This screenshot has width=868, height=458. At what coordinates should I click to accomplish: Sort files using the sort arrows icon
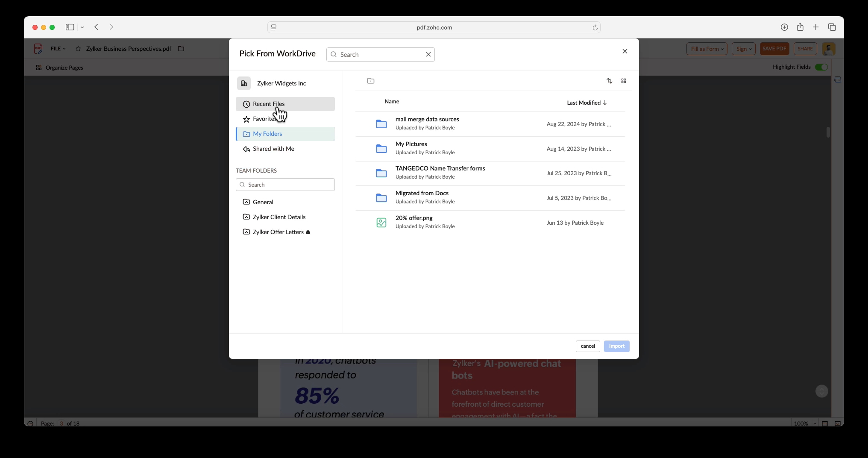pos(610,81)
